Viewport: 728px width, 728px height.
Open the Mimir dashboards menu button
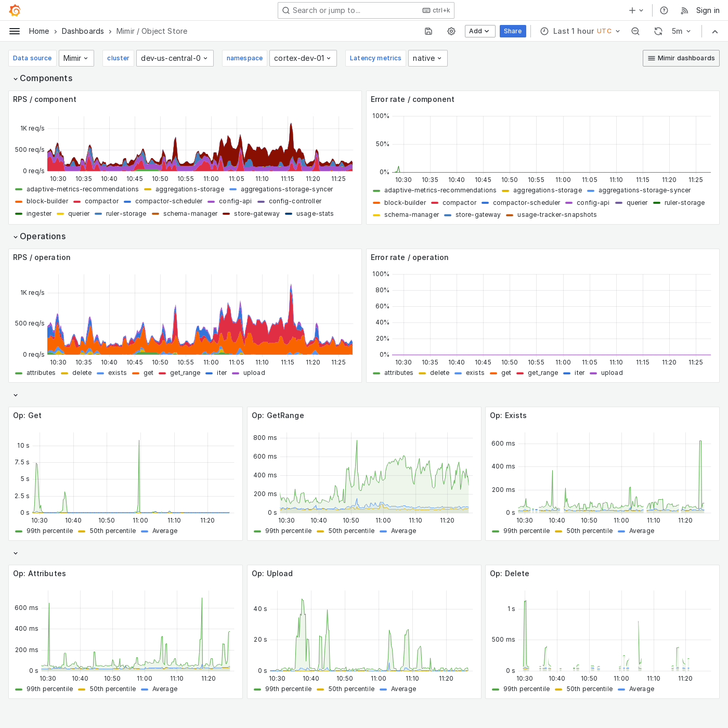click(x=681, y=58)
